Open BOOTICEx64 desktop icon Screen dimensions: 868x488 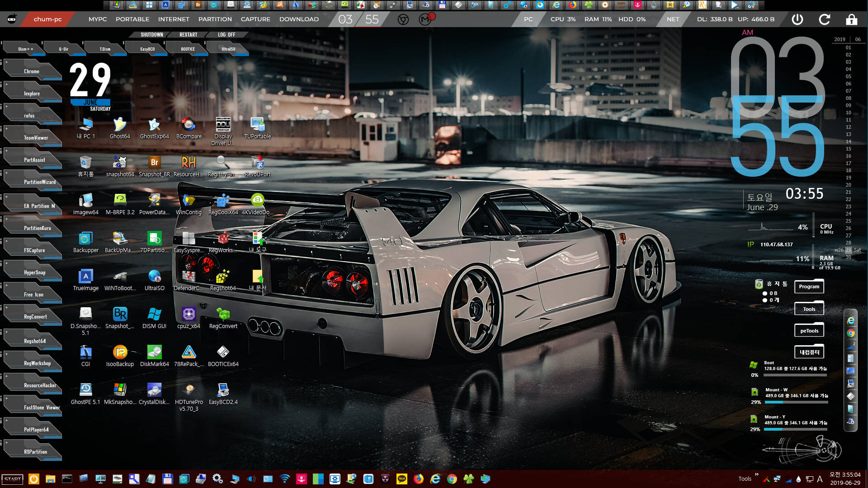point(223,356)
